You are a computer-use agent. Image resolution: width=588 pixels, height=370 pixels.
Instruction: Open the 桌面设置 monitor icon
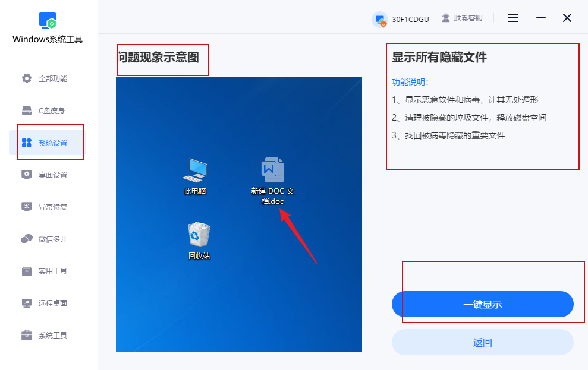point(27,175)
